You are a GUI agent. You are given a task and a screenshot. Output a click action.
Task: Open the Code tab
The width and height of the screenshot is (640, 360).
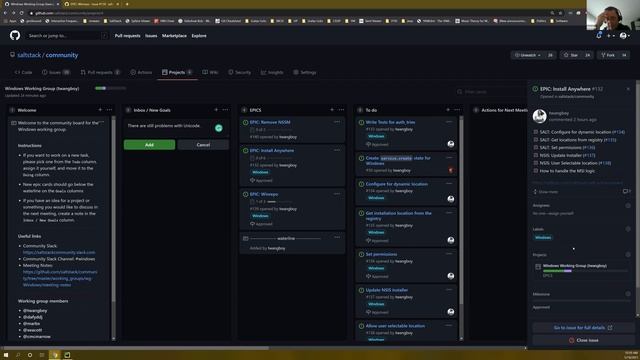[x=23, y=72]
